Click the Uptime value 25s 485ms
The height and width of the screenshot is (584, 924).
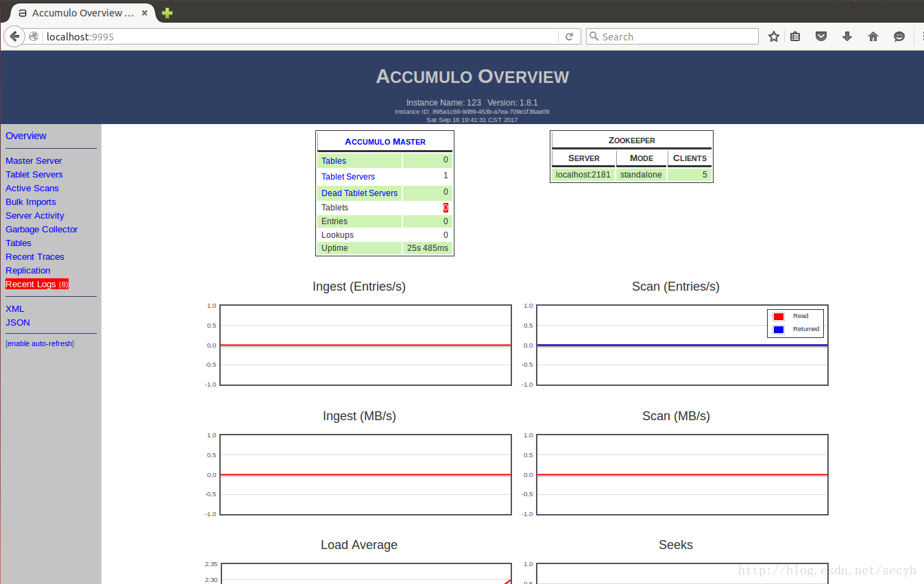(x=428, y=248)
